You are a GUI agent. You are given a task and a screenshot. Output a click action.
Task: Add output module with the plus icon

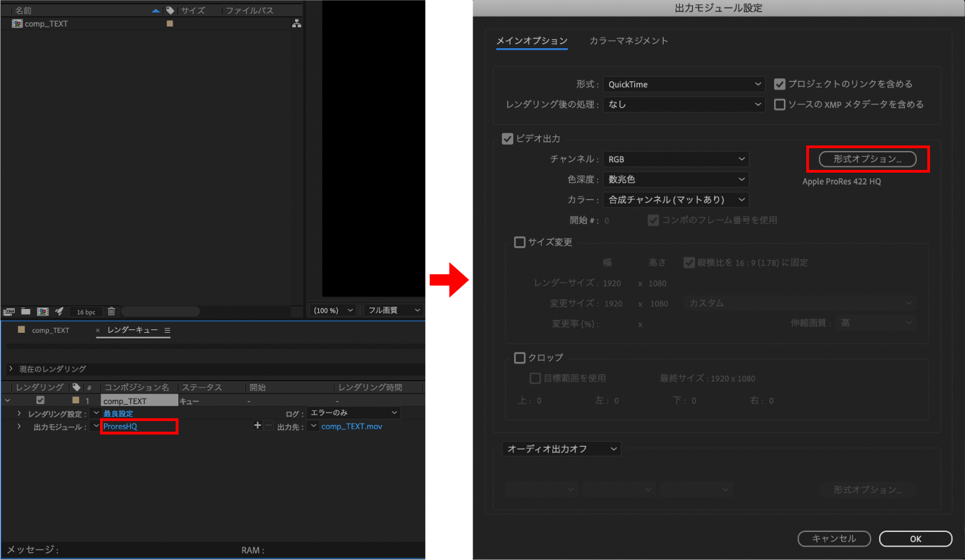[257, 425]
